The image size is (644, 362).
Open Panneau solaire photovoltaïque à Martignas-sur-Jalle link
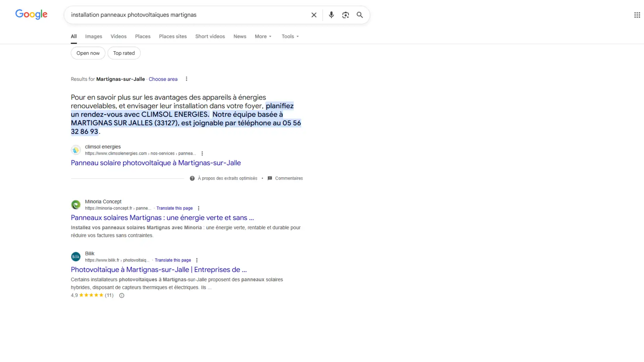(x=156, y=163)
